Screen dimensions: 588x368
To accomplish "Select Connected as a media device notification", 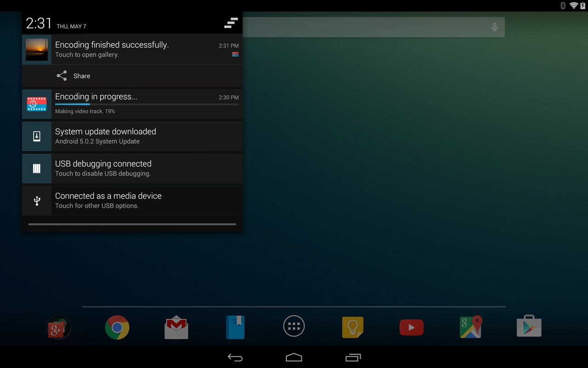I will click(132, 201).
